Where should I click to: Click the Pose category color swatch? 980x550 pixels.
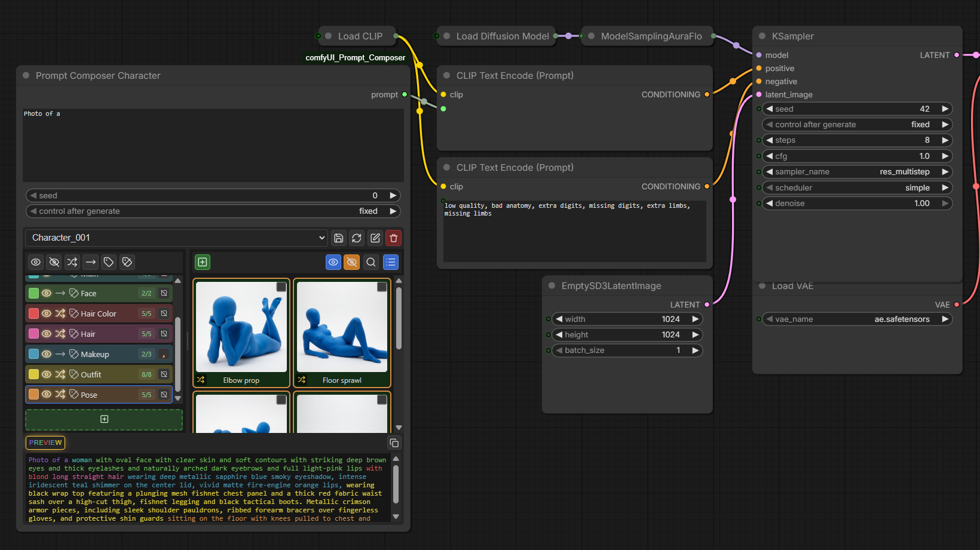(34, 395)
